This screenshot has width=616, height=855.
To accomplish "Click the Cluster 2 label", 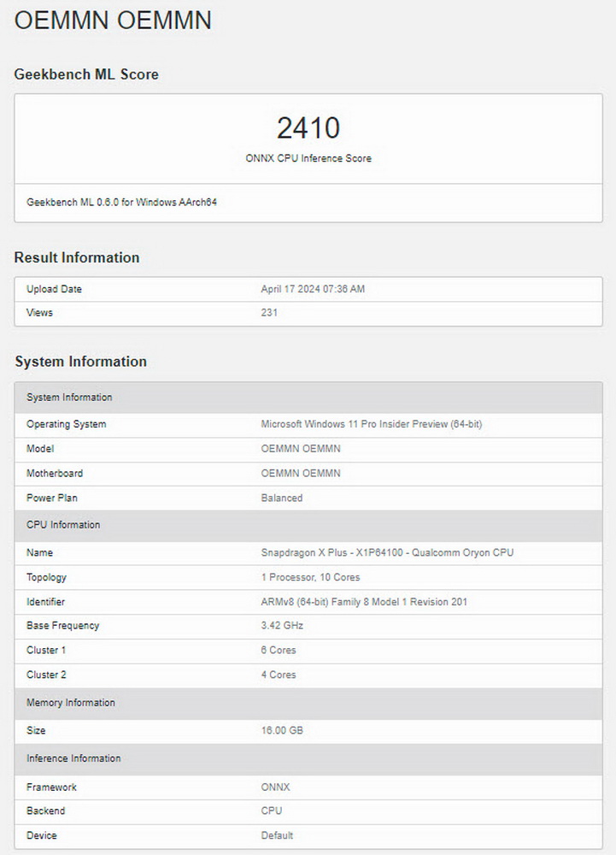I will (46, 675).
